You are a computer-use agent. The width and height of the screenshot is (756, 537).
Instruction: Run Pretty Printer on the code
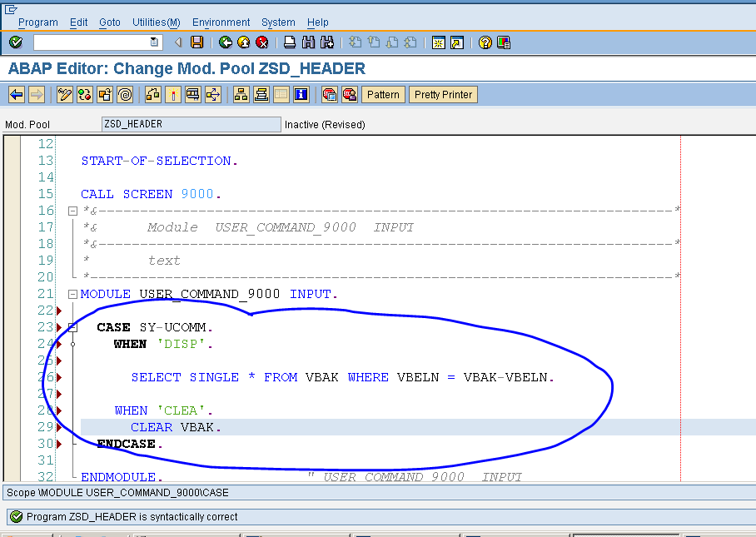pyautogui.click(x=443, y=94)
